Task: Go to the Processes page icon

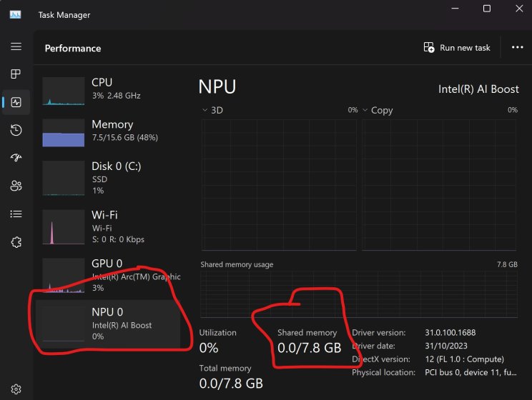Action: tap(16, 74)
